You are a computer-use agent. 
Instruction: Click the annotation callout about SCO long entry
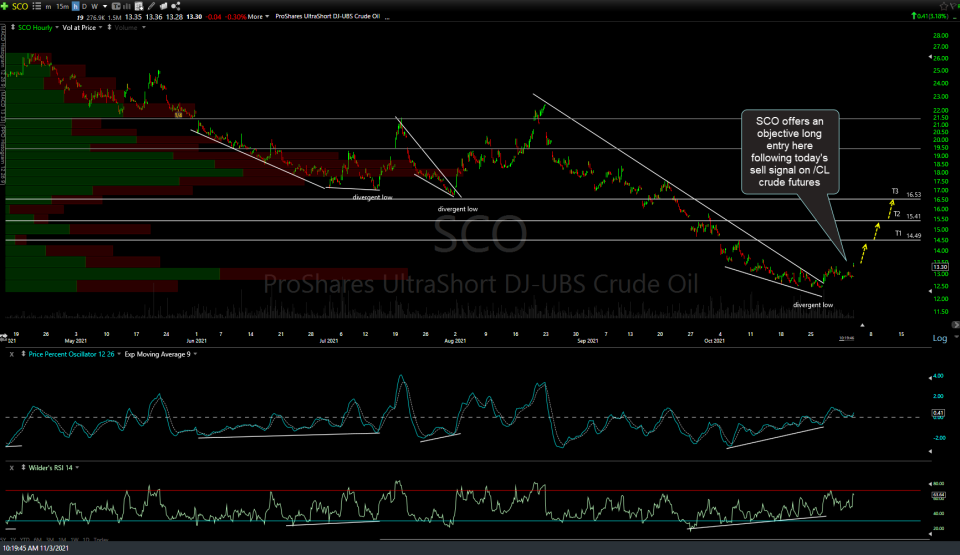tap(788, 151)
